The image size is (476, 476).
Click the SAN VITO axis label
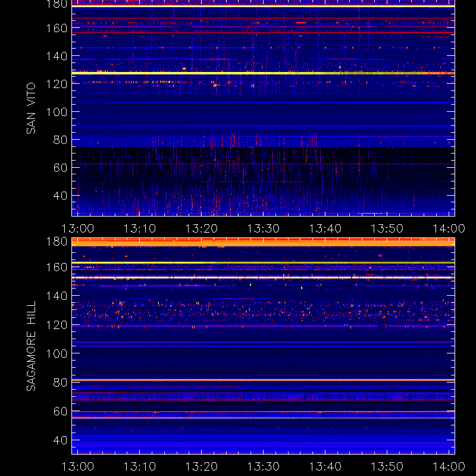pyautogui.click(x=31, y=108)
